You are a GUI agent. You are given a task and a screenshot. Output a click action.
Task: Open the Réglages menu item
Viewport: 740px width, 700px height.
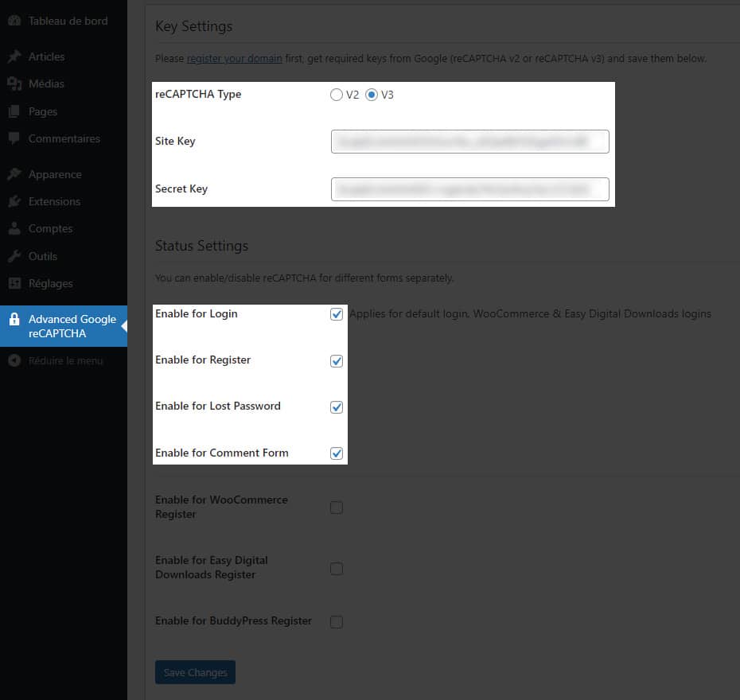coord(50,283)
